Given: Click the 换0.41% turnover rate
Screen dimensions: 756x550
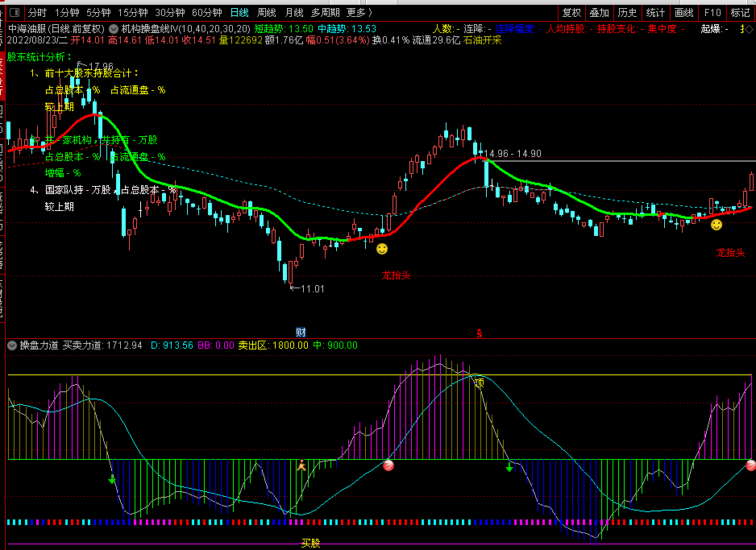Looking at the screenshot, I should click(x=391, y=40).
